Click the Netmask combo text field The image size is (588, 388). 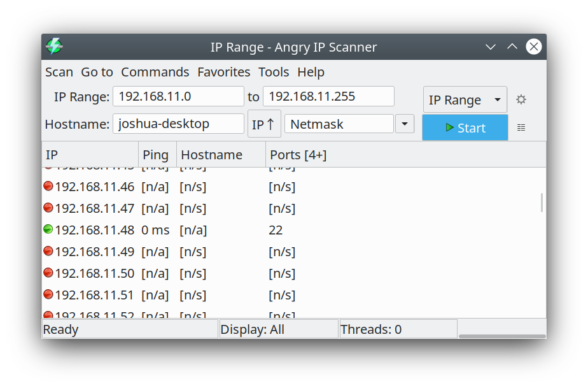click(339, 124)
